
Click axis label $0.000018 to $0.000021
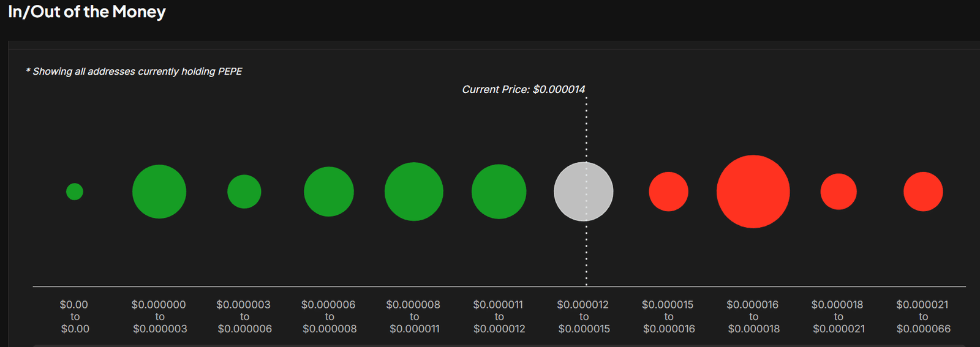click(x=839, y=316)
